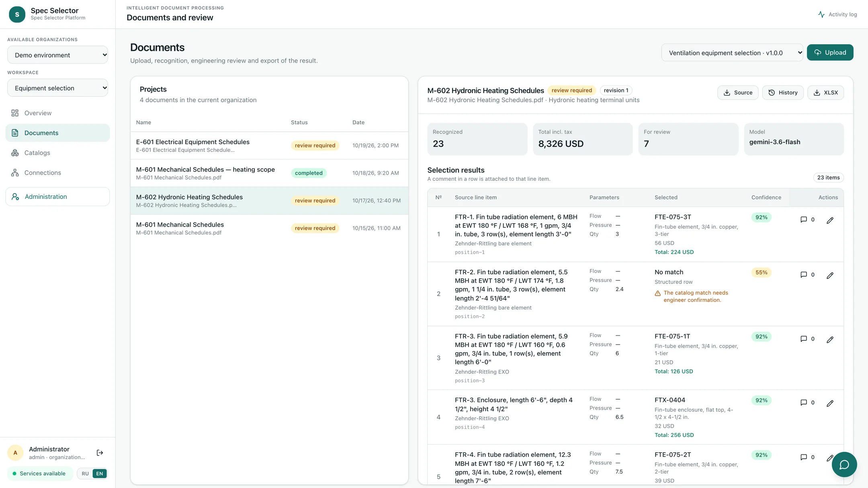
Task: Open comments for row FTR-1
Action: pyautogui.click(x=807, y=220)
